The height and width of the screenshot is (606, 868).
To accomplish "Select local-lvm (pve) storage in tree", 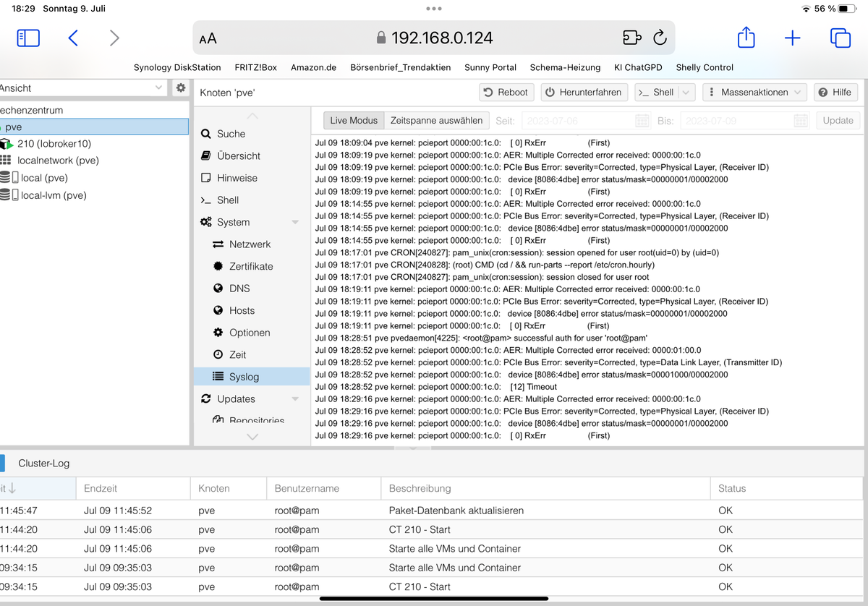I will (x=94, y=195).
